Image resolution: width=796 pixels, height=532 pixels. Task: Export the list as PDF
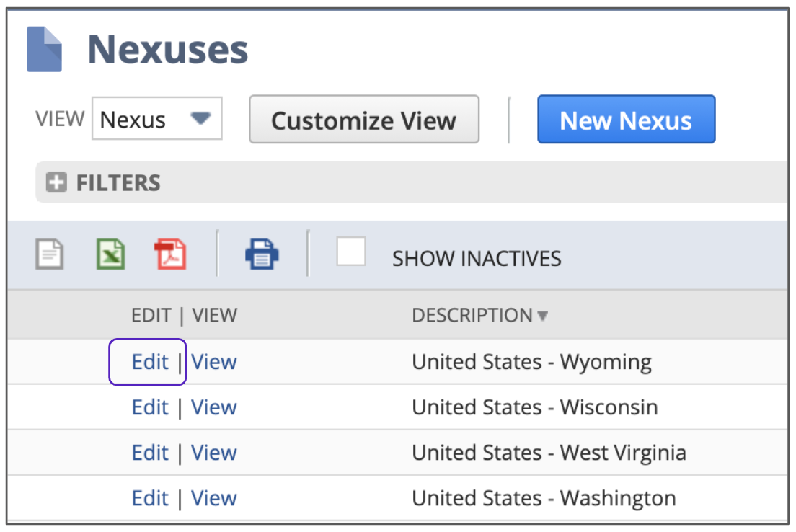(x=170, y=254)
